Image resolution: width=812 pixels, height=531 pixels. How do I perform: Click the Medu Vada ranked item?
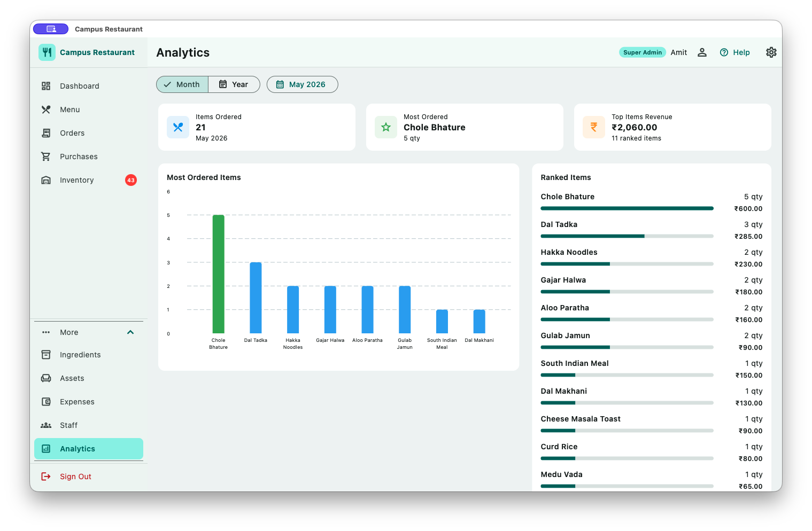click(x=652, y=480)
